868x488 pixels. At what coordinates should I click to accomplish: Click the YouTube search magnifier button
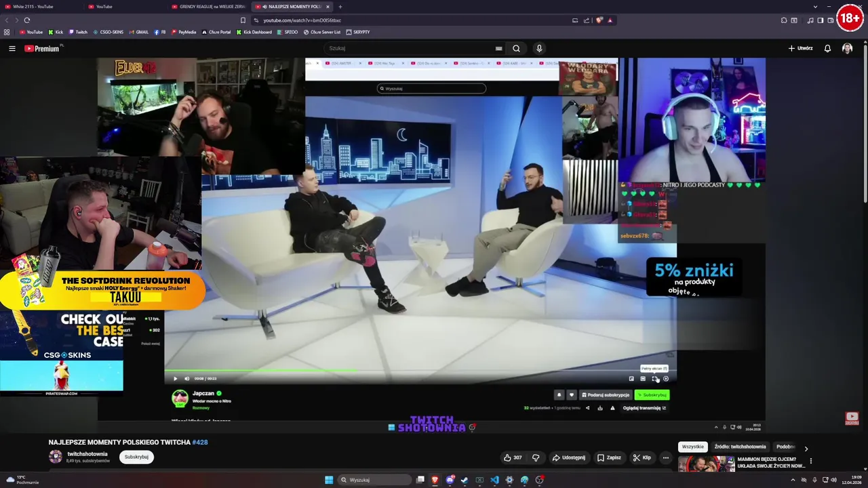pos(516,48)
